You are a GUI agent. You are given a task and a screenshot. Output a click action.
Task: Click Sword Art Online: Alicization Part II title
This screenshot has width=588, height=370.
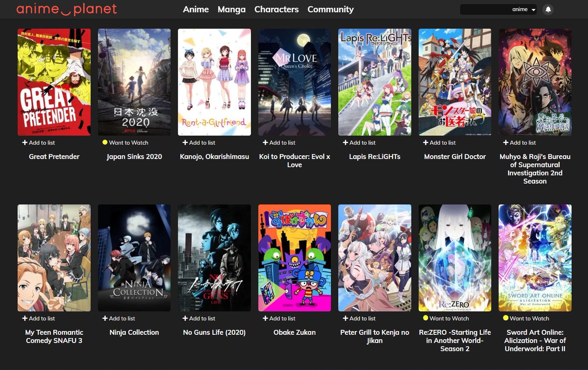535,340
